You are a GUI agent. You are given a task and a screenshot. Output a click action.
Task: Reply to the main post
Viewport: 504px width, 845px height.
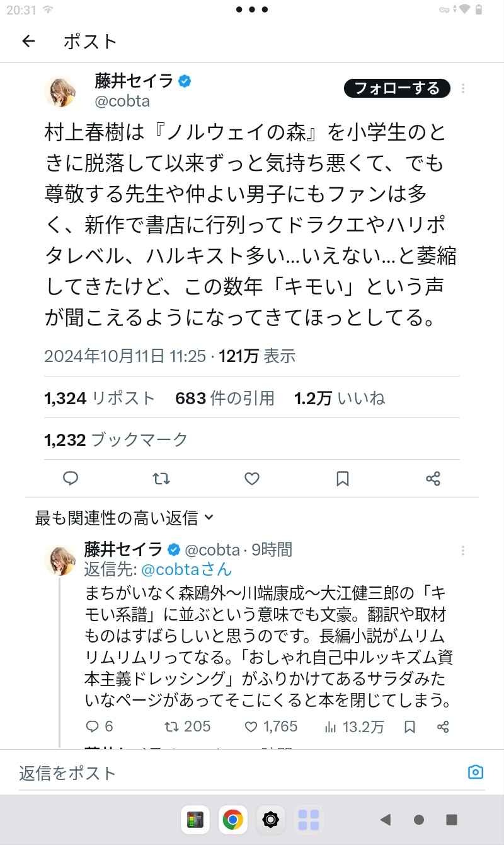(x=71, y=479)
